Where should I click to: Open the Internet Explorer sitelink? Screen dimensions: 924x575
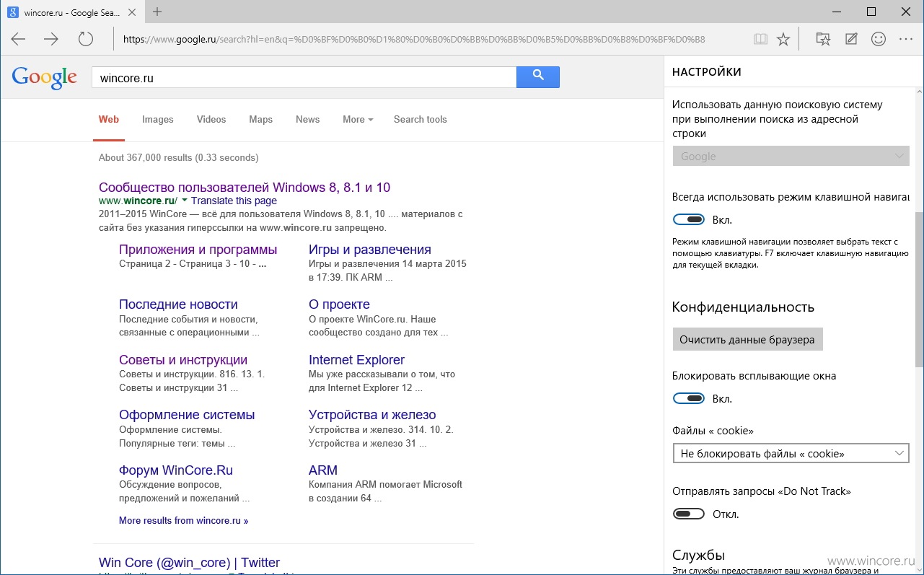tap(356, 360)
